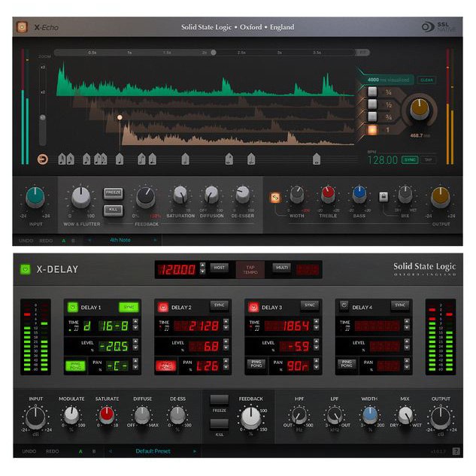
Task: Click the X-Echo time range slider handle
Action: (214, 53)
